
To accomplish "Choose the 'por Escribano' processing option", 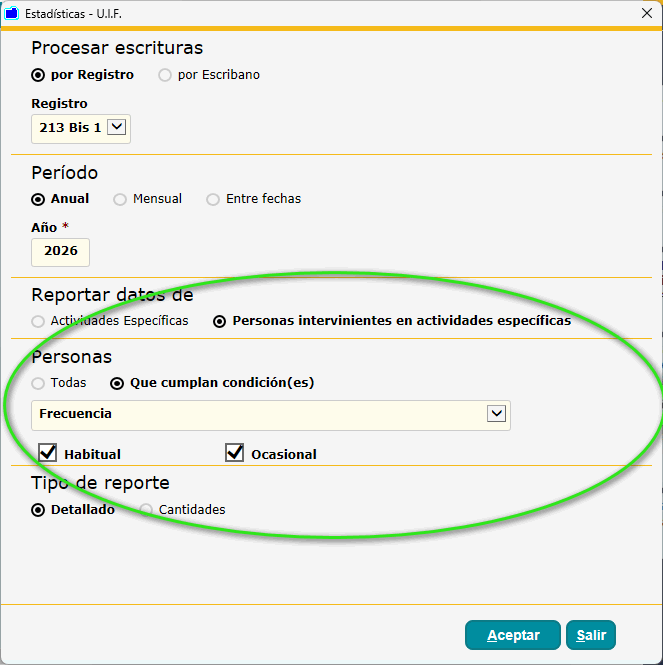I will coord(166,75).
